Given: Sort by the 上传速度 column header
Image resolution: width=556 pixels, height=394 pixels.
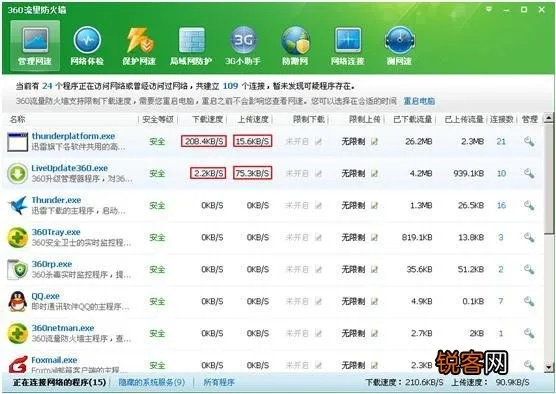Looking at the screenshot, I should [x=253, y=120].
